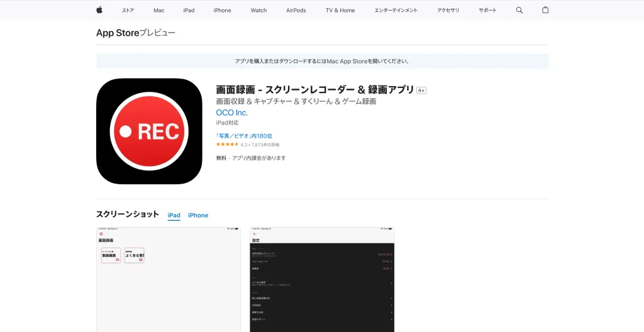
Task: Click the Apple logo icon
Action: click(99, 10)
